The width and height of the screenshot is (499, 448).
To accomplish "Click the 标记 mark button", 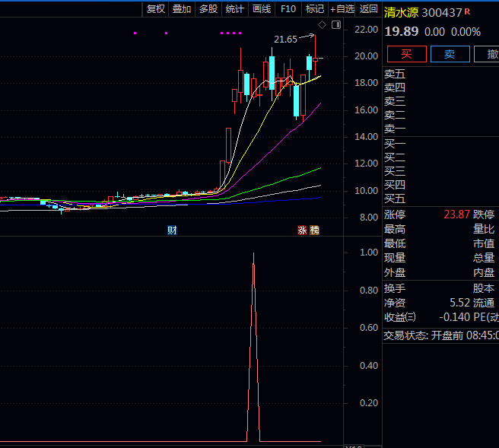I will tap(314, 9).
